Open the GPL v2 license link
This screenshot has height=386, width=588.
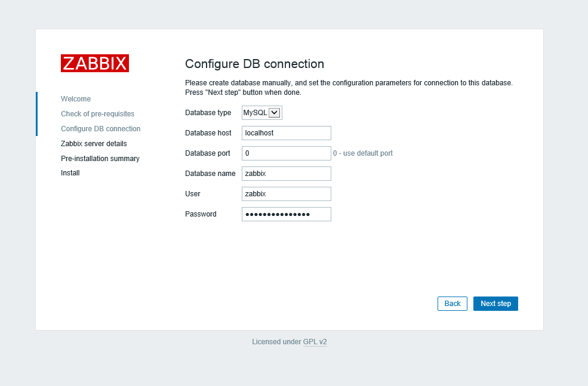click(315, 342)
